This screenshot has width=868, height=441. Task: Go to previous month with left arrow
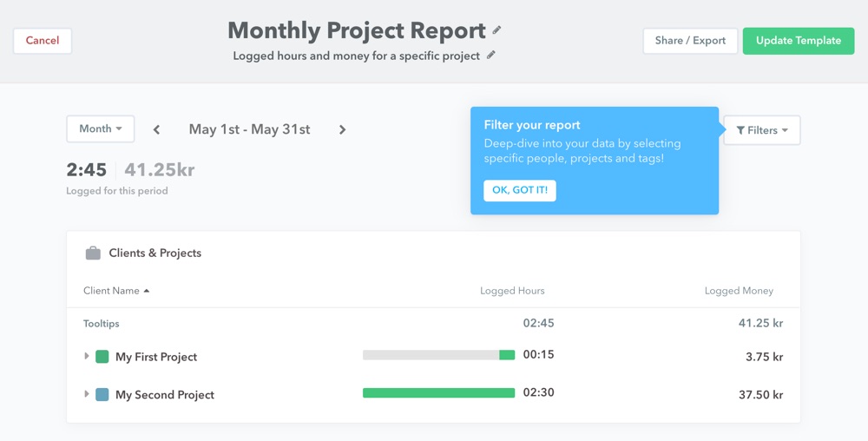point(156,129)
